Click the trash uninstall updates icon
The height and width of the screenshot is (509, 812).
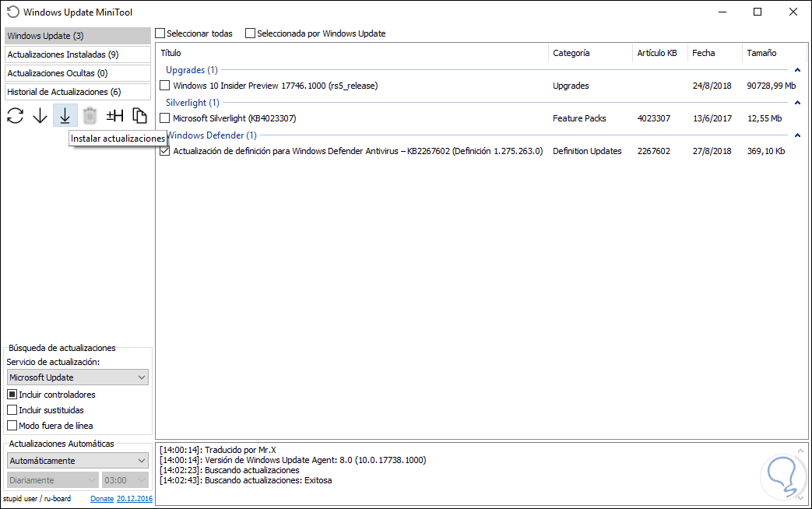click(90, 115)
